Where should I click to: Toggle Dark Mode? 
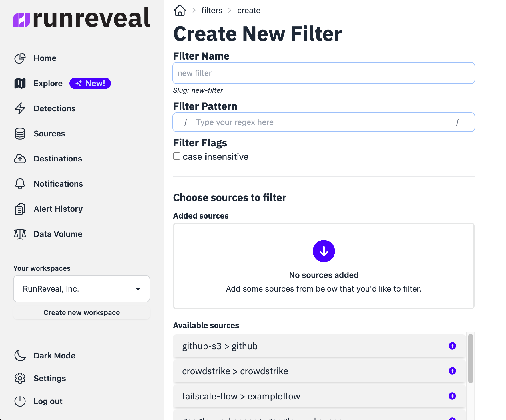pyautogui.click(x=54, y=356)
